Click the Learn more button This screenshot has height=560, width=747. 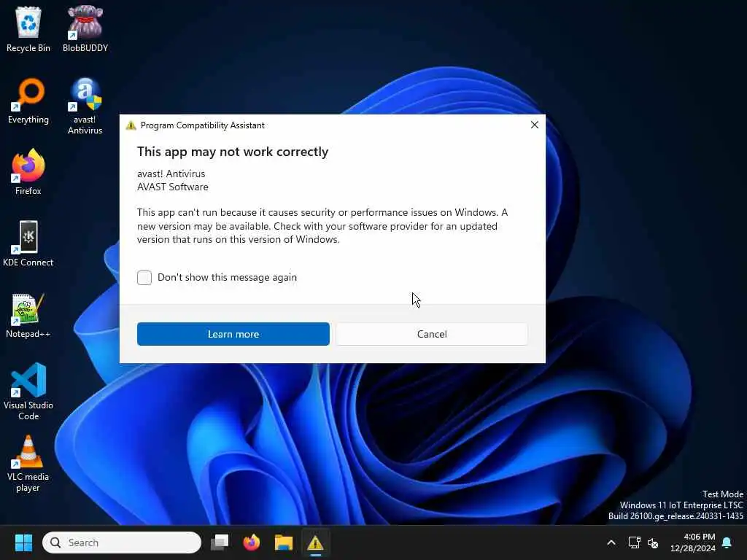233,334
